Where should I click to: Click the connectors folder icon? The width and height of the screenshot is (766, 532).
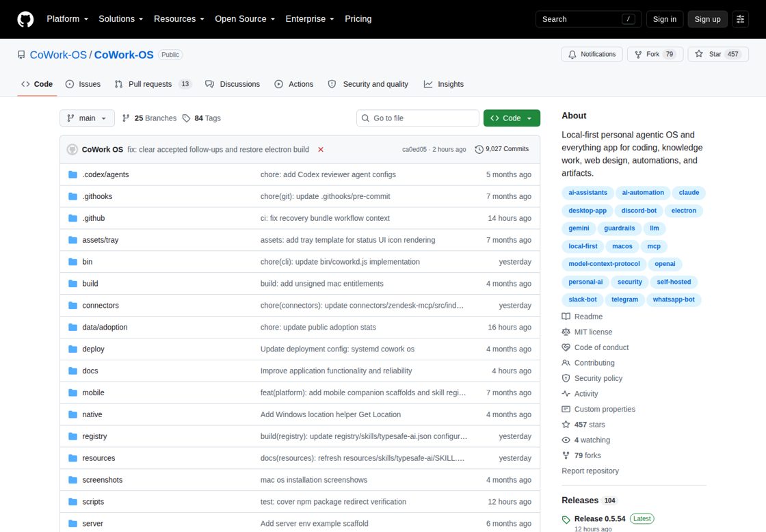tap(72, 306)
